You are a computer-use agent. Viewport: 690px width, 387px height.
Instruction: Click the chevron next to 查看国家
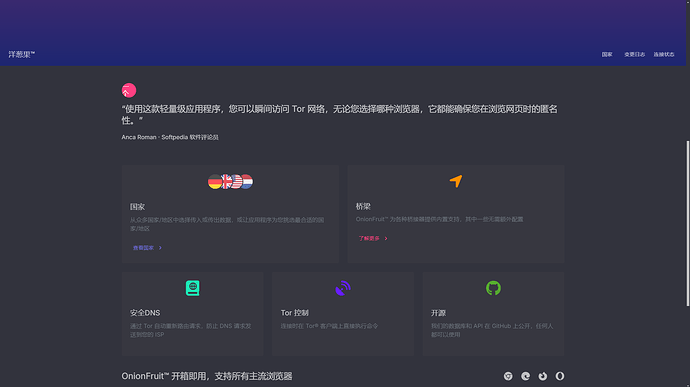[160, 248]
